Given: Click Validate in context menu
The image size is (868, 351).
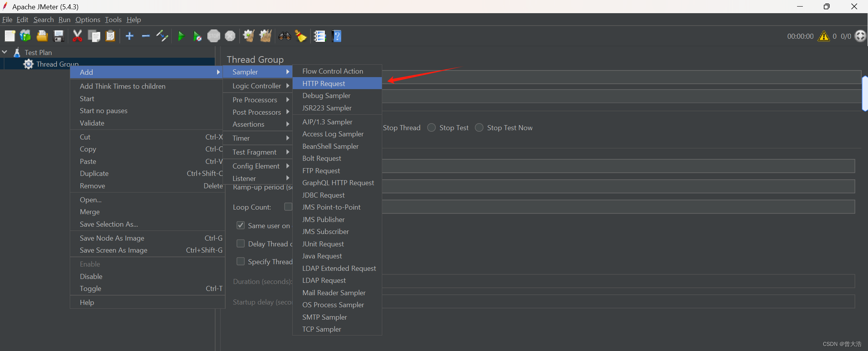Looking at the screenshot, I should [x=147, y=123].
